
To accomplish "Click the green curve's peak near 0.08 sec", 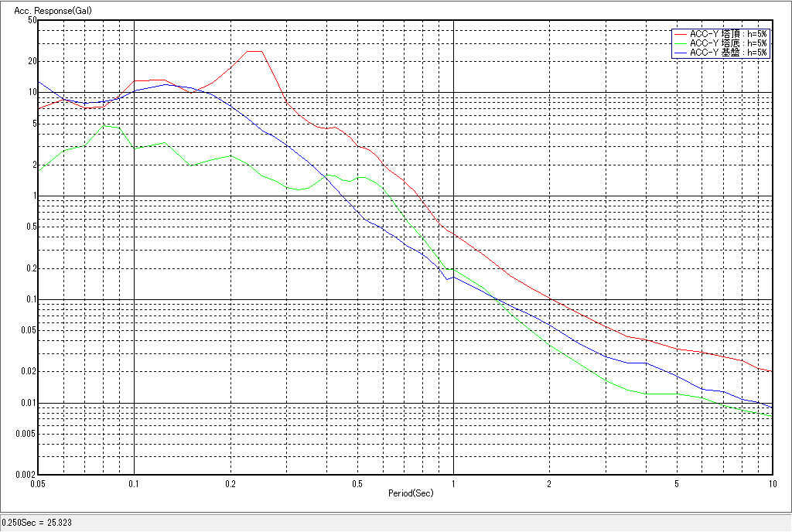I will tap(104, 125).
